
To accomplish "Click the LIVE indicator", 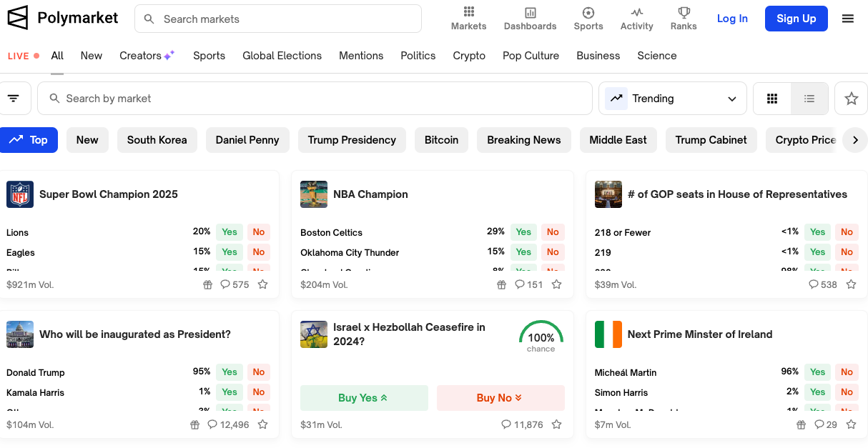I will click(23, 56).
